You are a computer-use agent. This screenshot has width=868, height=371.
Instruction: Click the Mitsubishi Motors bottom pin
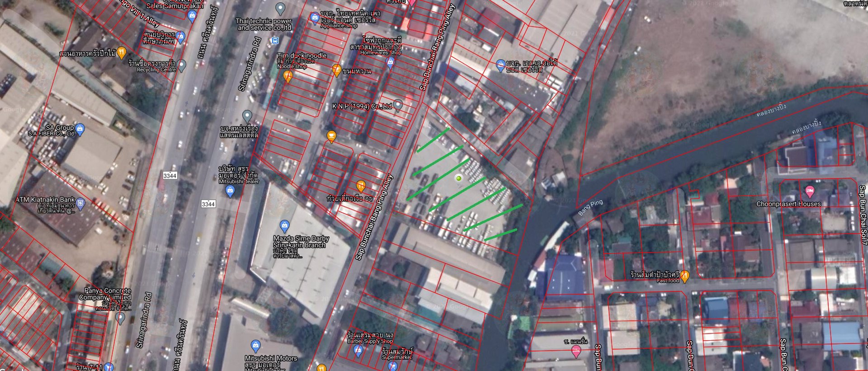point(255,346)
